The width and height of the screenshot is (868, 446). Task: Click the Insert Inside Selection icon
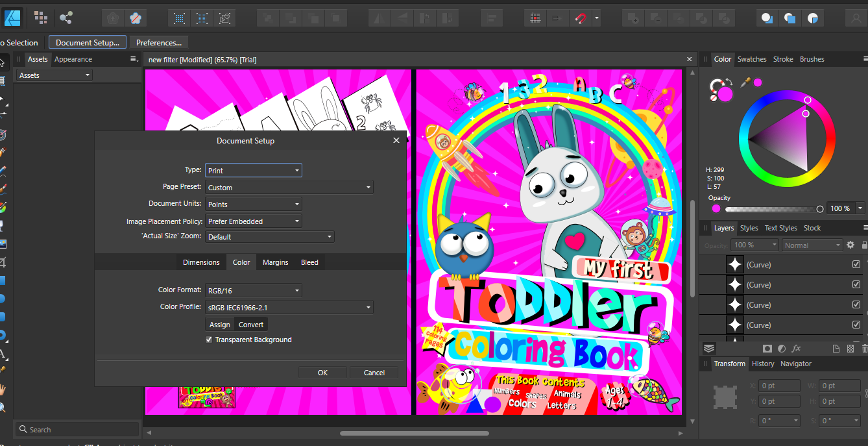[x=812, y=18]
